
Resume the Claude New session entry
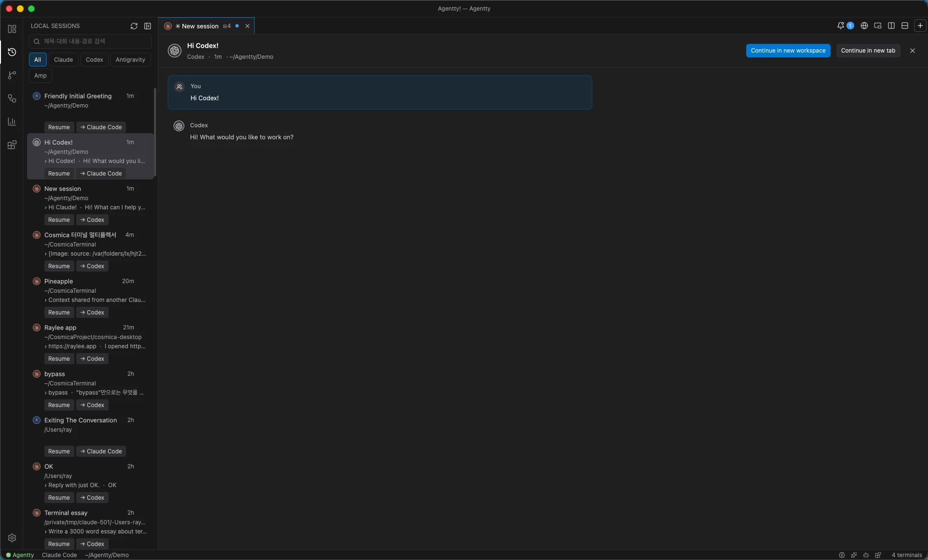pos(59,220)
